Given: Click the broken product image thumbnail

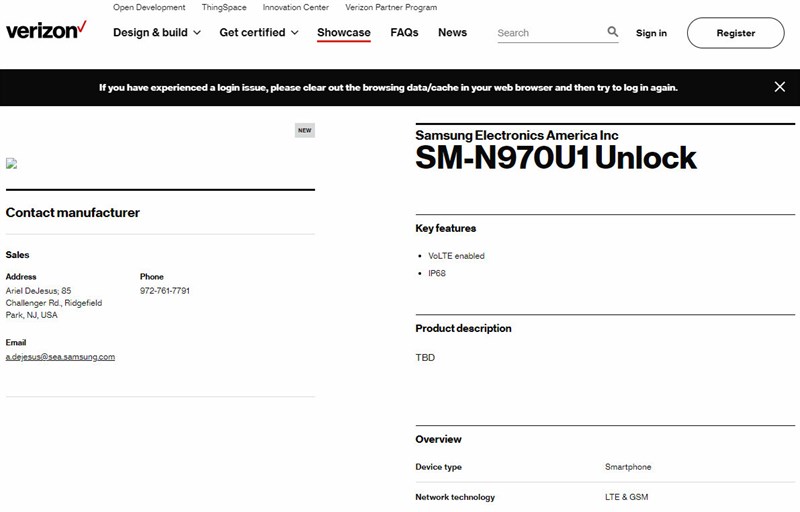Looking at the screenshot, I should coord(11,163).
